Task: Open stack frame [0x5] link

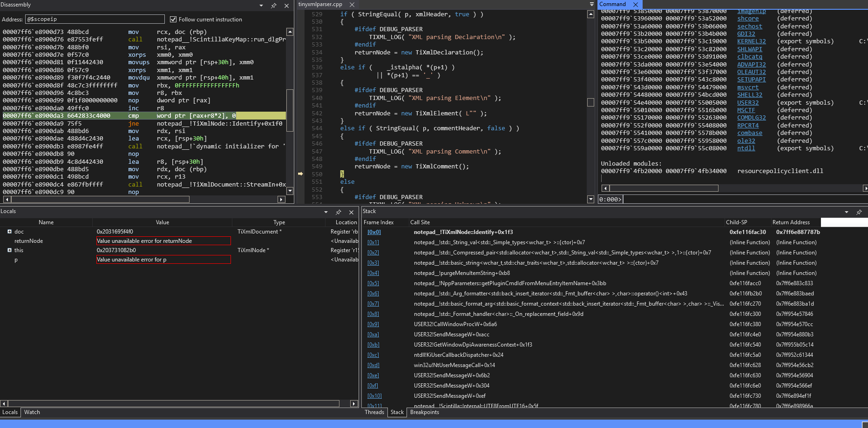Action: [373, 283]
